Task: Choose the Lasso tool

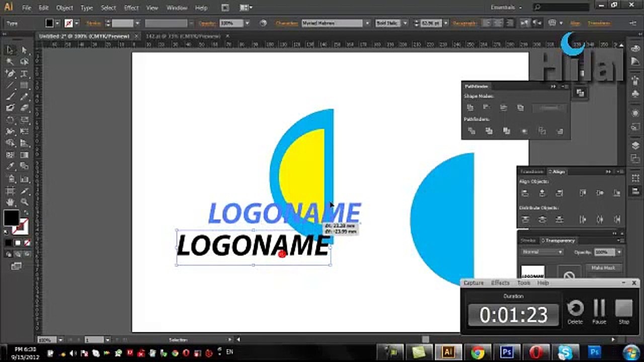Action: pyautogui.click(x=24, y=62)
